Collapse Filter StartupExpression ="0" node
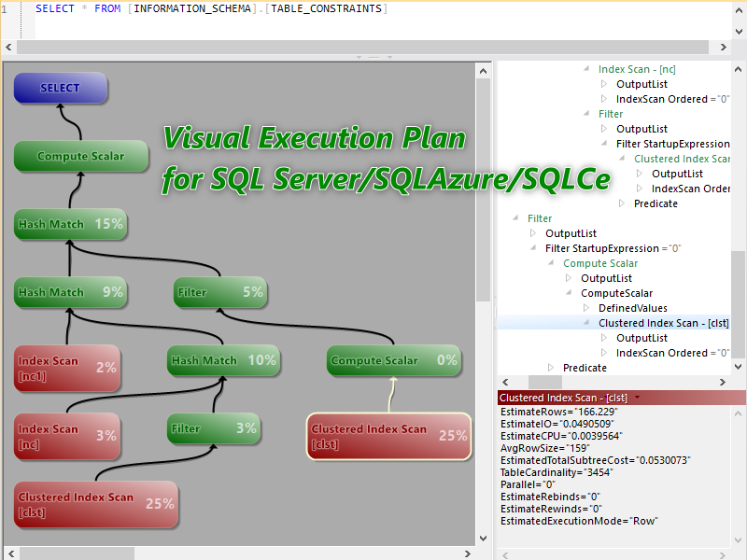This screenshot has width=747, height=560. (x=533, y=248)
